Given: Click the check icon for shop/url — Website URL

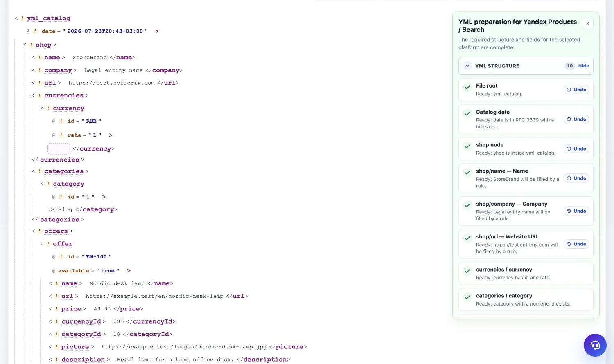Looking at the screenshot, I should click(x=467, y=238).
